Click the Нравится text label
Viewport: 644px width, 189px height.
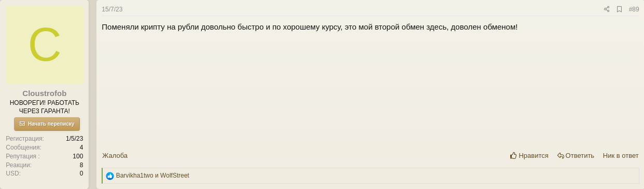pos(534,155)
